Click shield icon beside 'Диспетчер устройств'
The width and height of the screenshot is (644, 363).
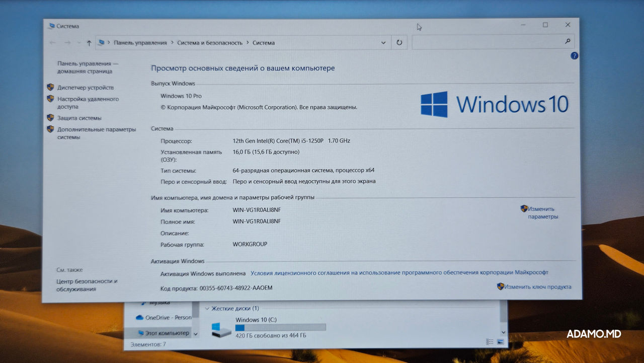tap(50, 87)
